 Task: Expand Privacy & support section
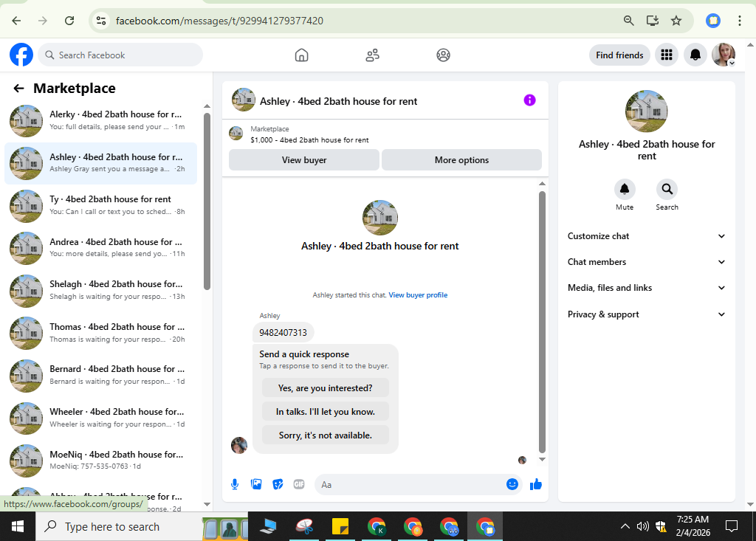pos(646,314)
